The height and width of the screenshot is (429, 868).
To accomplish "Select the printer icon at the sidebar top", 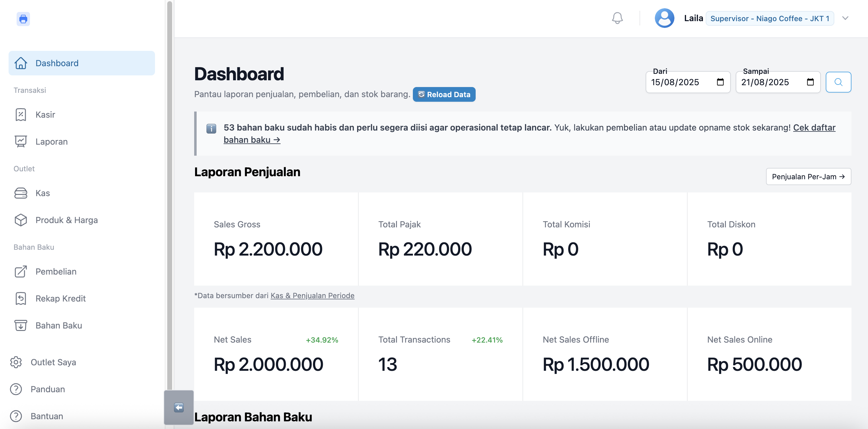I will (x=23, y=19).
